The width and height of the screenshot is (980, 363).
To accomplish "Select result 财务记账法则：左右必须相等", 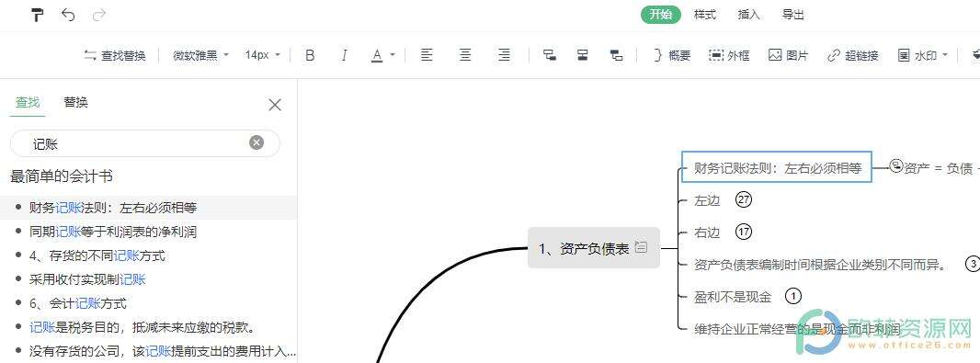I will [148, 208].
